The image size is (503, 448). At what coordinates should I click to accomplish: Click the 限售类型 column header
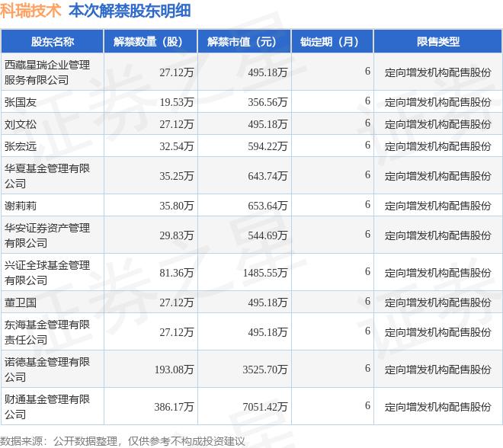(438, 41)
